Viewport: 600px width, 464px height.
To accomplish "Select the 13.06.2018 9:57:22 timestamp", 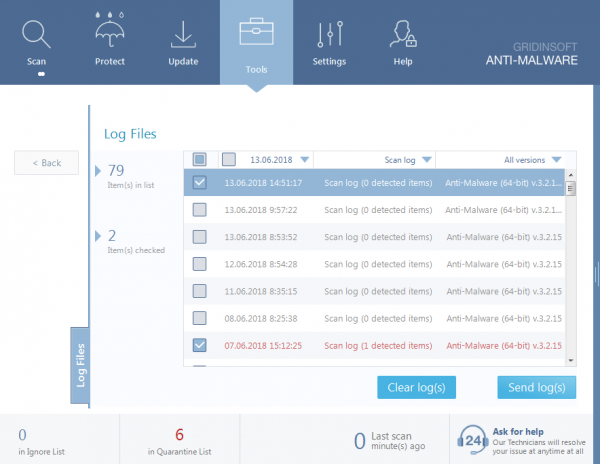I will point(261,210).
